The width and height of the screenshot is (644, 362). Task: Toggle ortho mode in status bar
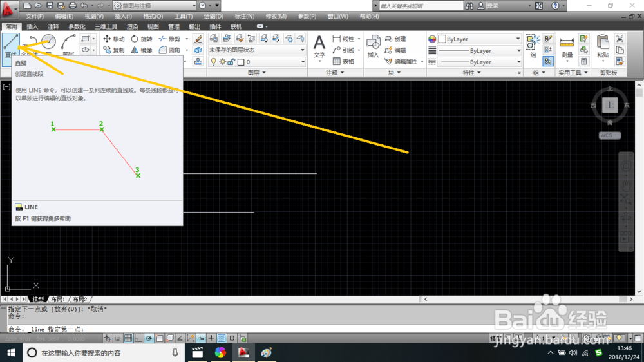click(138, 338)
